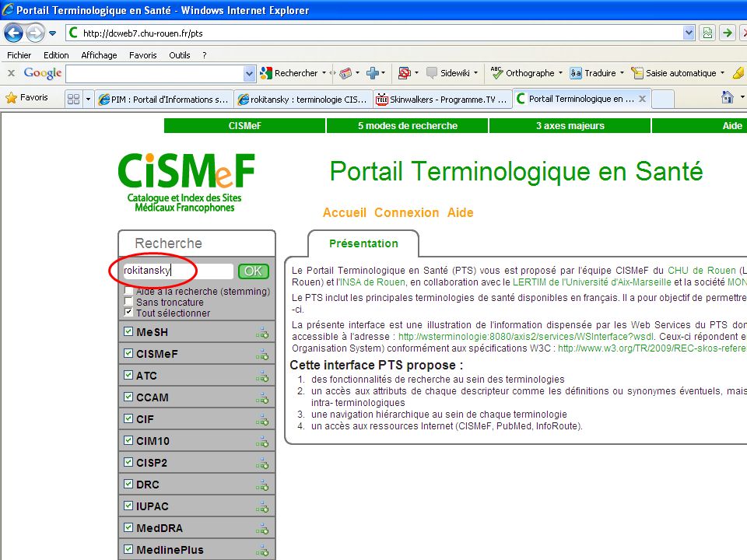Click the tree icon in the CCAM row
This screenshot has height=560, width=747.
pos(262,398)
